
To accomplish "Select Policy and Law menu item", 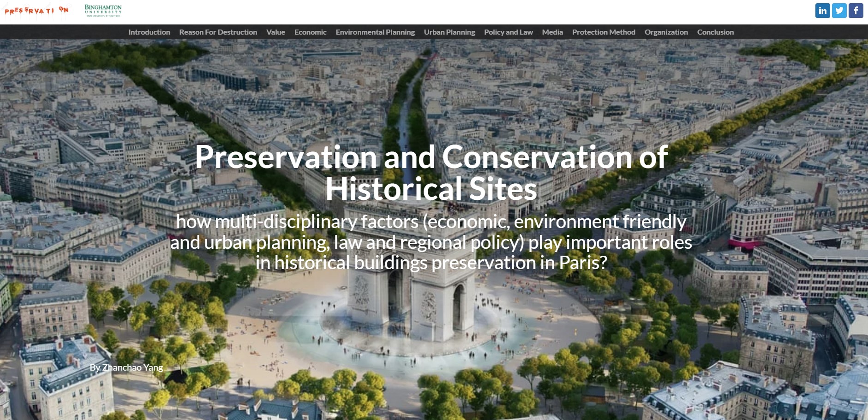I will click(508, 32).
